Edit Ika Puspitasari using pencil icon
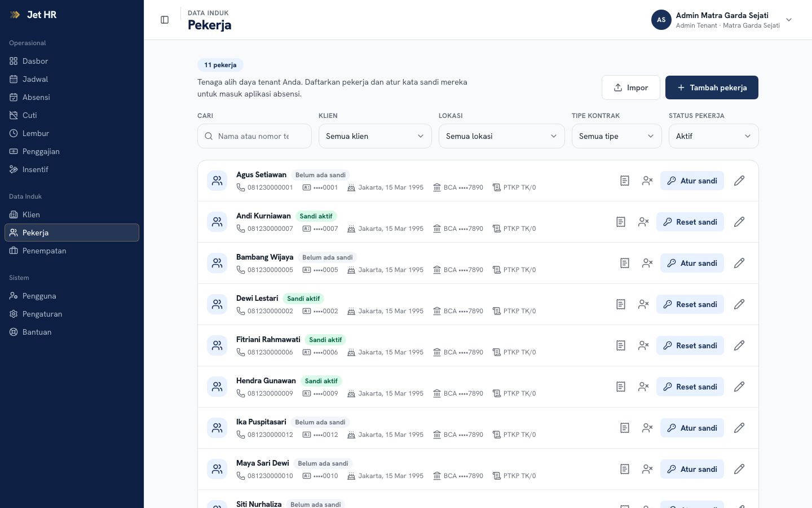The image size is (812, 508). point(739,428)
